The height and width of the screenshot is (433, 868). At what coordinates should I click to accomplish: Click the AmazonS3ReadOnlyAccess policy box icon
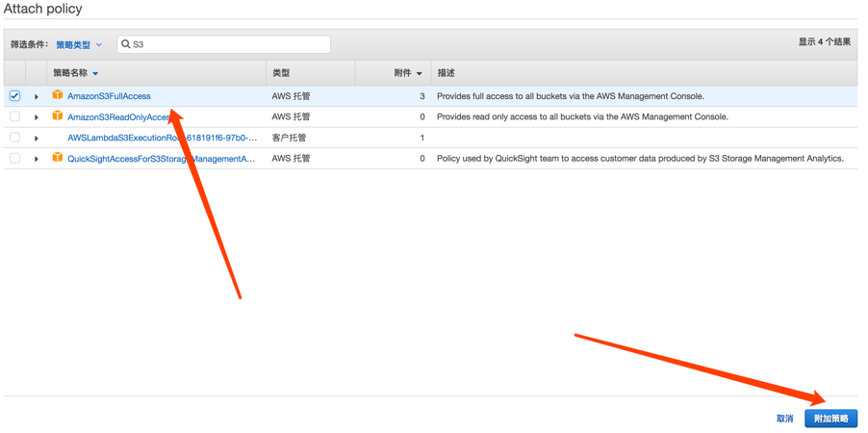(x=58, y=116)
